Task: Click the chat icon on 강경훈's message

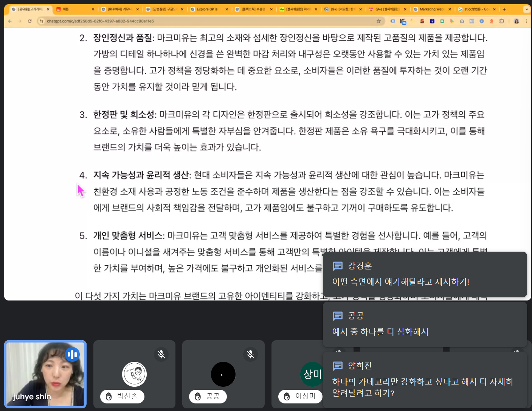Action: coord(338,266)
